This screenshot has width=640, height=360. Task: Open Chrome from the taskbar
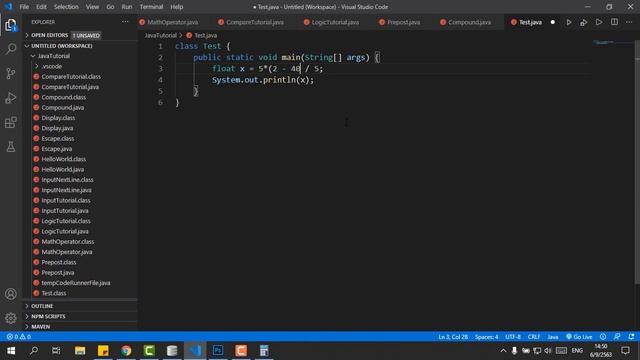click(x=126, y=351)
